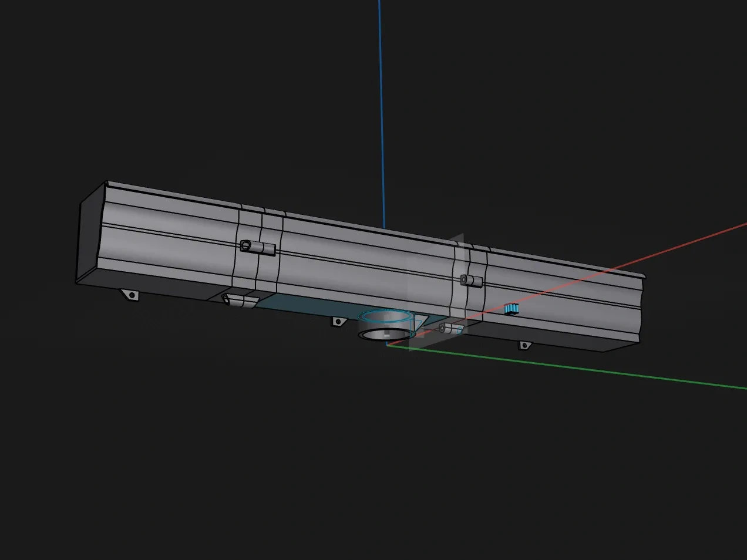
Task: Select the circular hole under the beam
Action: click(x=385, y=335)
